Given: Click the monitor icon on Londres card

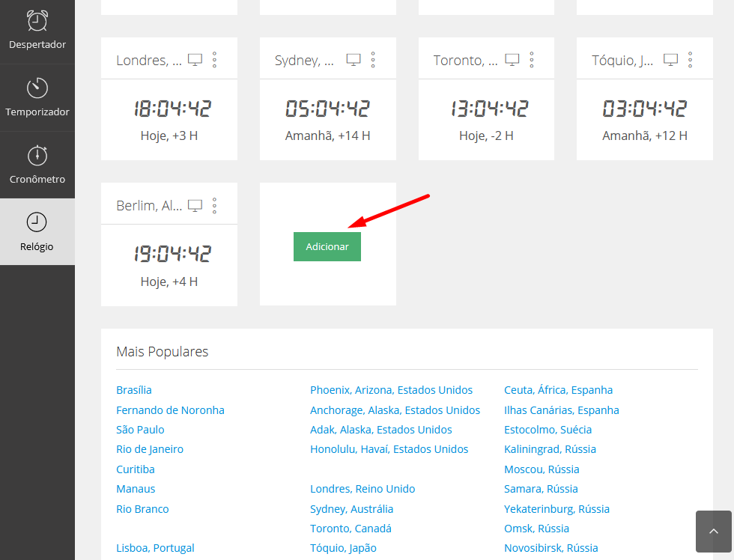Looking at the screenshot, I should (195, 60).
